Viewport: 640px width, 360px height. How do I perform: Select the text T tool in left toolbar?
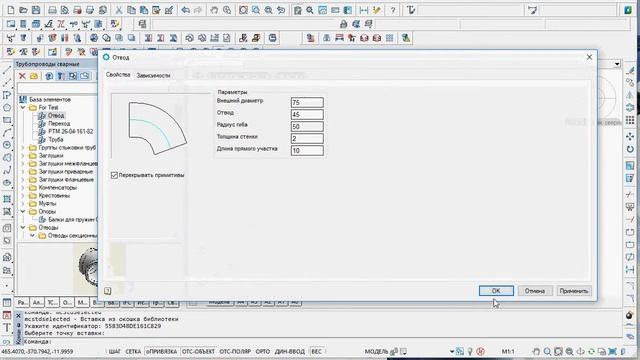pyautogui.click(x=7, y=328)
